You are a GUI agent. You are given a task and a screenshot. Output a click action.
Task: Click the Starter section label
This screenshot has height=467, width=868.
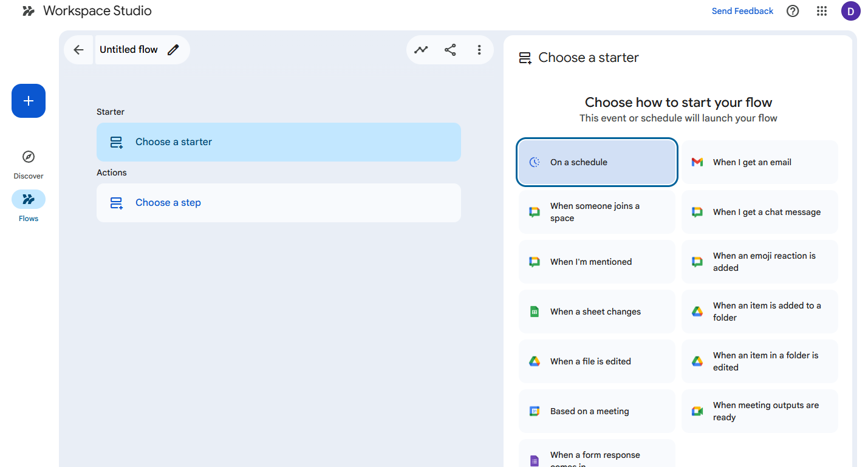tap(111, 112)
